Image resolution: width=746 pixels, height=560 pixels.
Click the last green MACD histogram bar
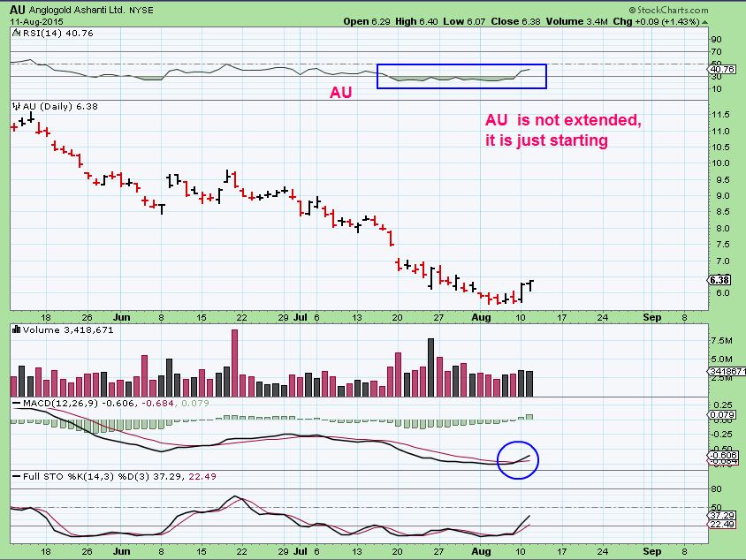click(529, 418)
